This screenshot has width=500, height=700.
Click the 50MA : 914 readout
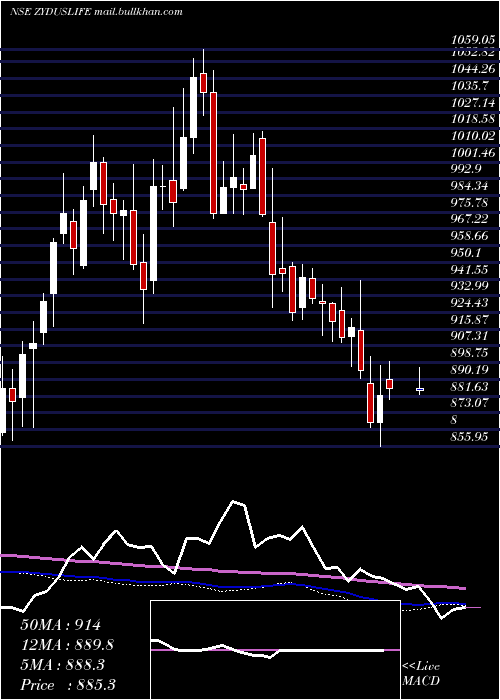pyautogui.click(x=60, y=625)
